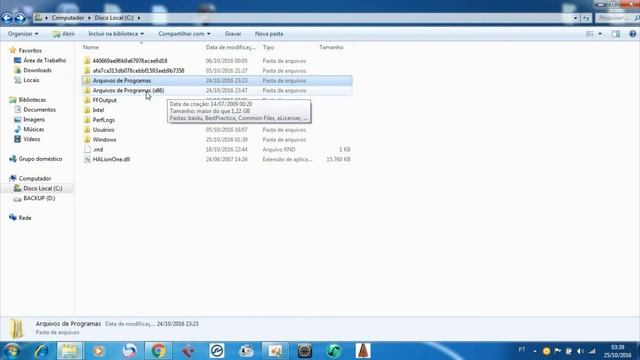Select the PerfLogs folder
Image resolution: width=640 pixels, height=360 pixels.
(x=104, y=120)
